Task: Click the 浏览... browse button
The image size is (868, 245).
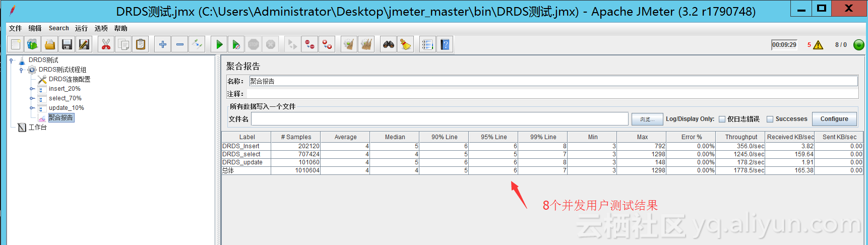Action: (647, 119)
